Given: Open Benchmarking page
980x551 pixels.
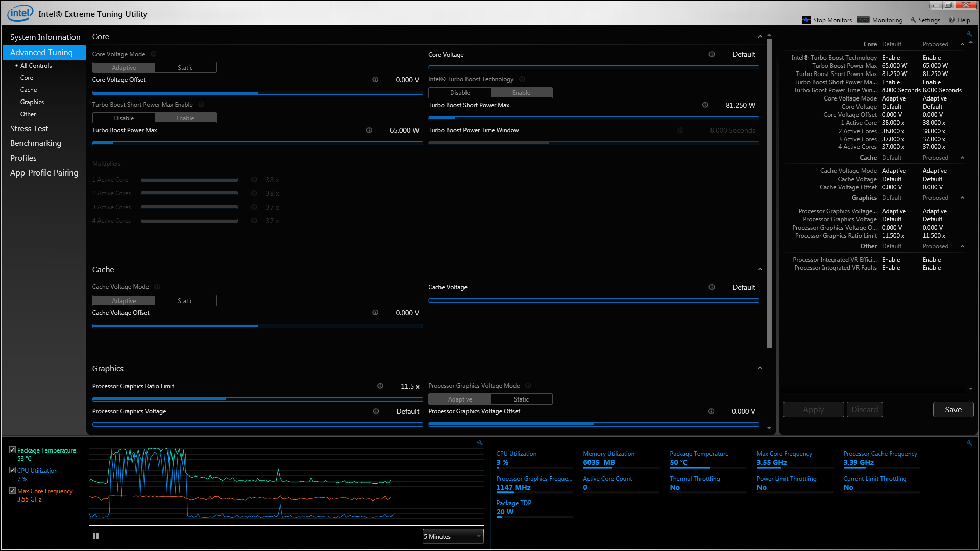Looking at the screenshot, I should (x=36, y=143).
